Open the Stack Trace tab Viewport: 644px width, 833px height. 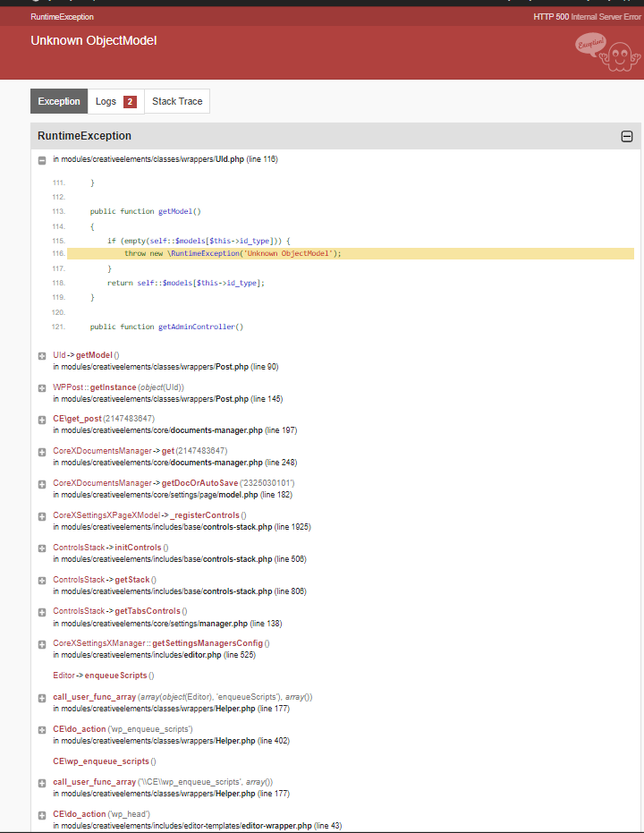[177, 101]
